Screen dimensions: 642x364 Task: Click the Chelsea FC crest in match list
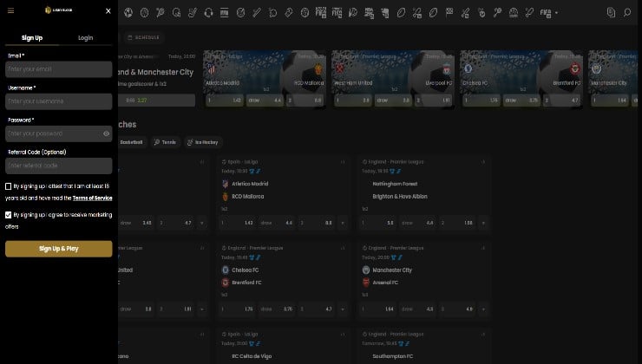[226, 270]
